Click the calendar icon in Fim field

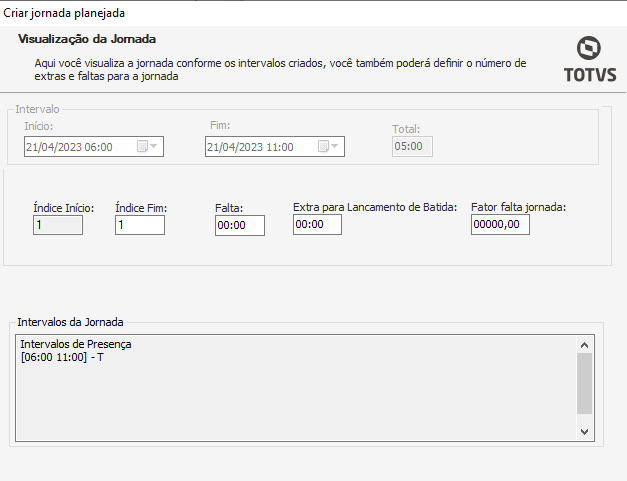point(323,147)
